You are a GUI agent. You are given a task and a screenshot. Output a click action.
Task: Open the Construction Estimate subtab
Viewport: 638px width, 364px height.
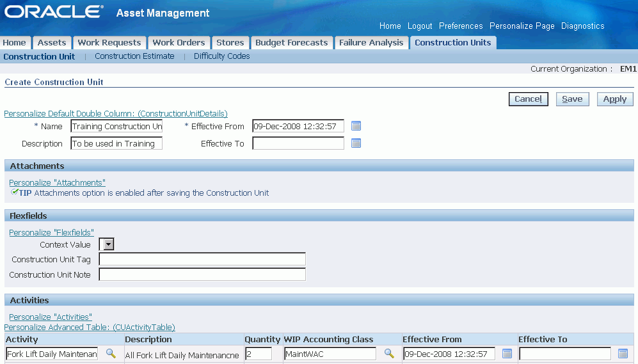134,56
